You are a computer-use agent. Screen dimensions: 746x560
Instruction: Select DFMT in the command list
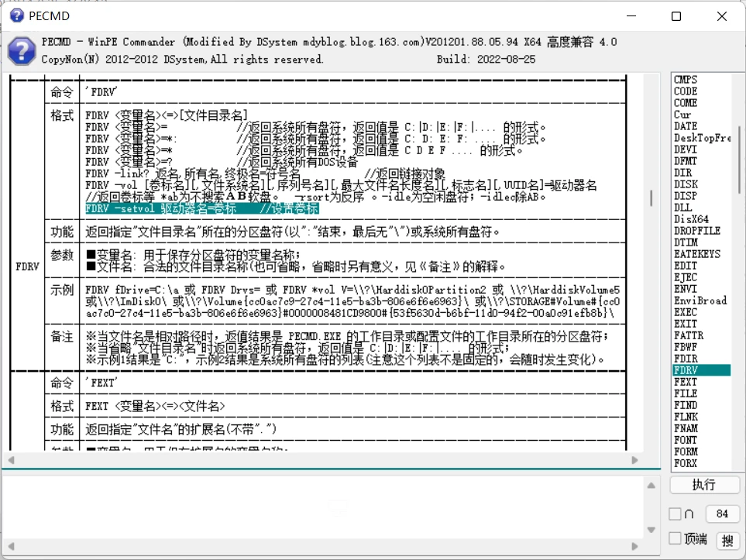coord(686,161)
